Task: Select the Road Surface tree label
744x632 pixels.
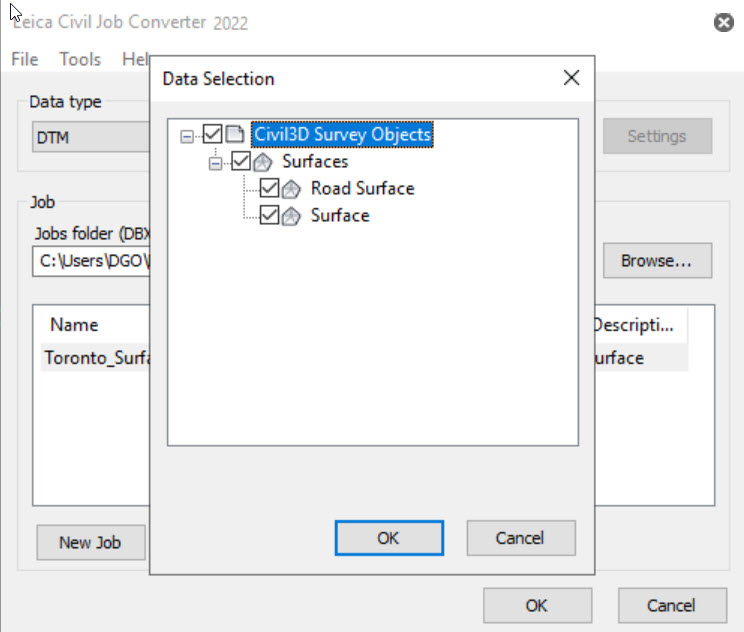Action: 362,188
